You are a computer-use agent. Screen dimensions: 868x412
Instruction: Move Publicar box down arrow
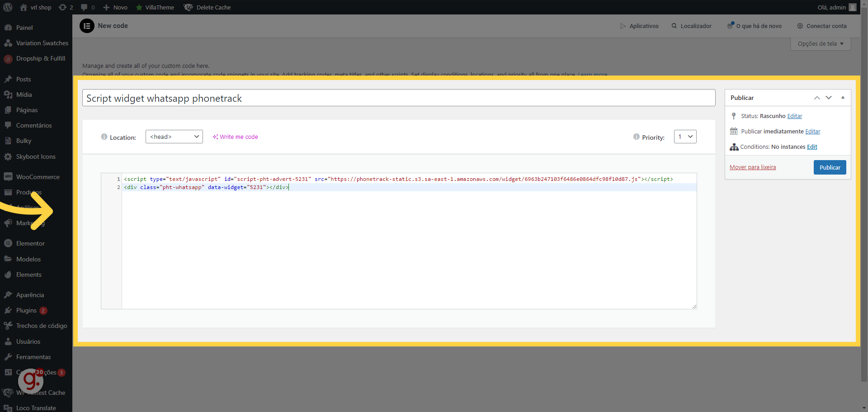click(829, 98)
